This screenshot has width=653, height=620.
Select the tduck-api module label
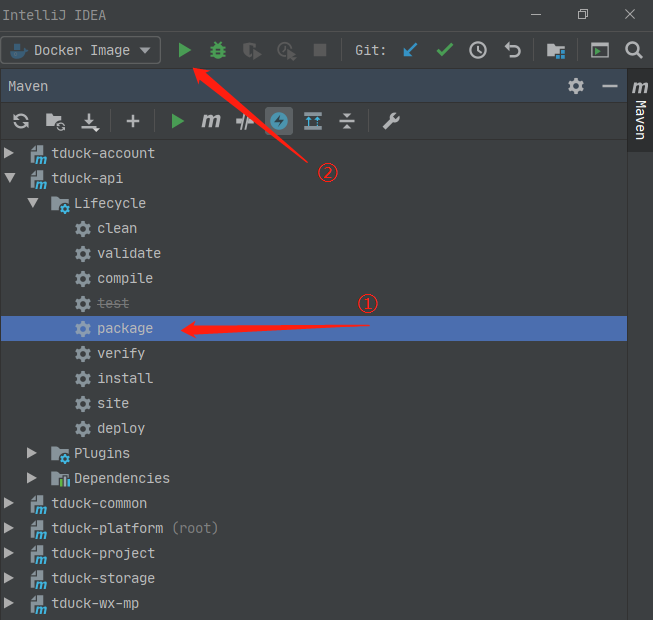87,178
